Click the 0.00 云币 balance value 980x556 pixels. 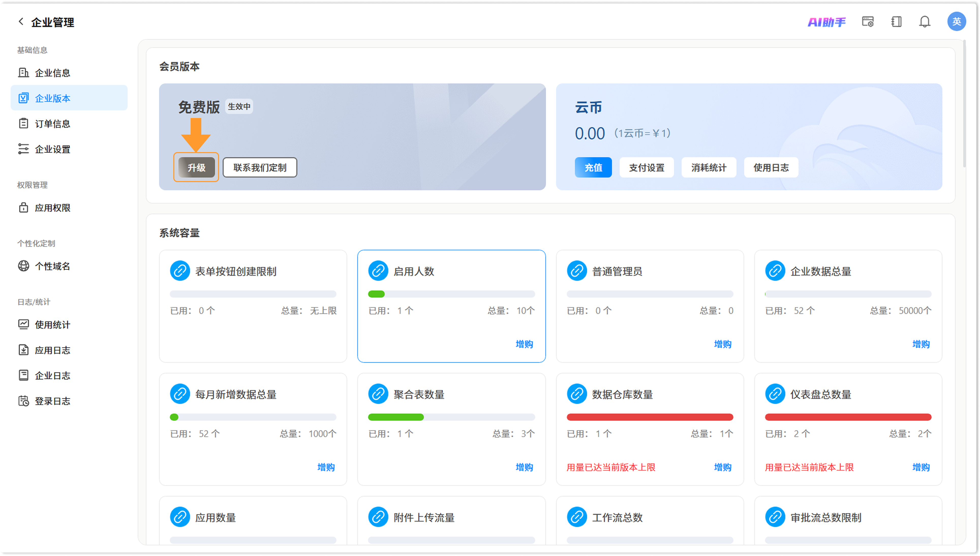click(x=590, y=133)
